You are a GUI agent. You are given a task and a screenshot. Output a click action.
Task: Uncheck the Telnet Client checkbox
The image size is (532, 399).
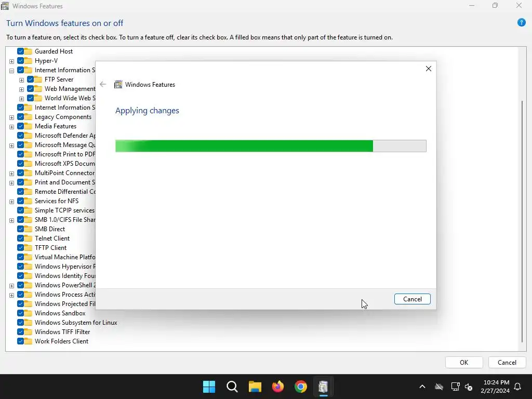point(20,238)
